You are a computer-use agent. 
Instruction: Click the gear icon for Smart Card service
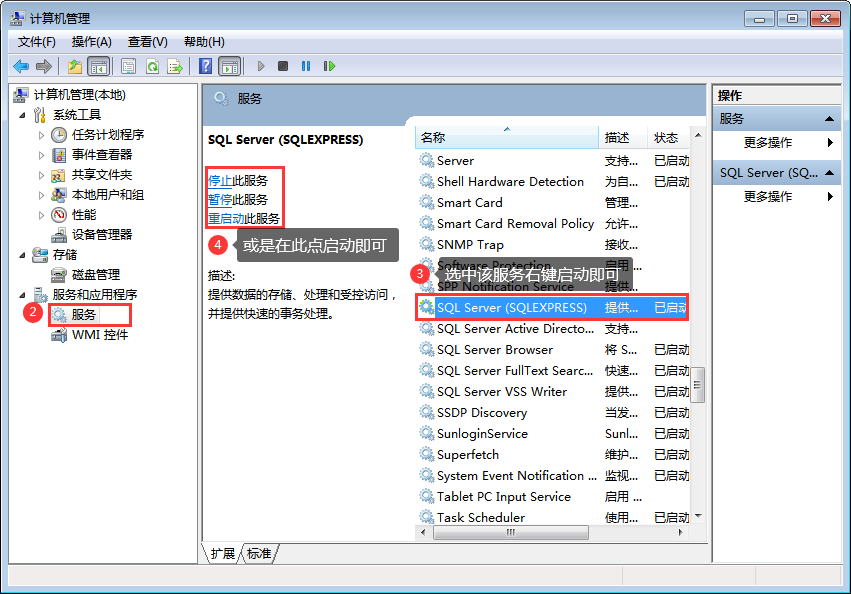pos(427,202)
